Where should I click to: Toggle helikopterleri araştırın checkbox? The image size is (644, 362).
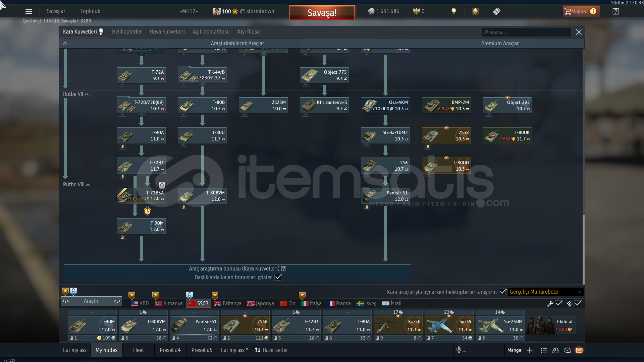click(x=502, y=292)
